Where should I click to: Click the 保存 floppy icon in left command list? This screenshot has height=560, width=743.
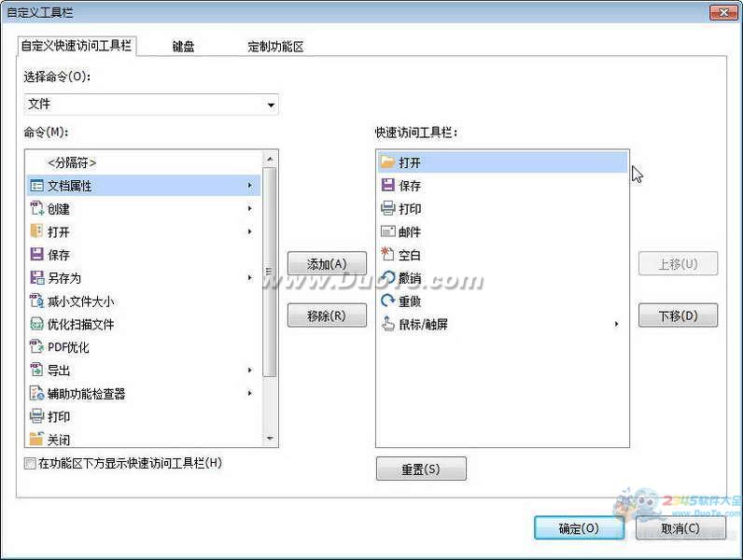point(36,255)
